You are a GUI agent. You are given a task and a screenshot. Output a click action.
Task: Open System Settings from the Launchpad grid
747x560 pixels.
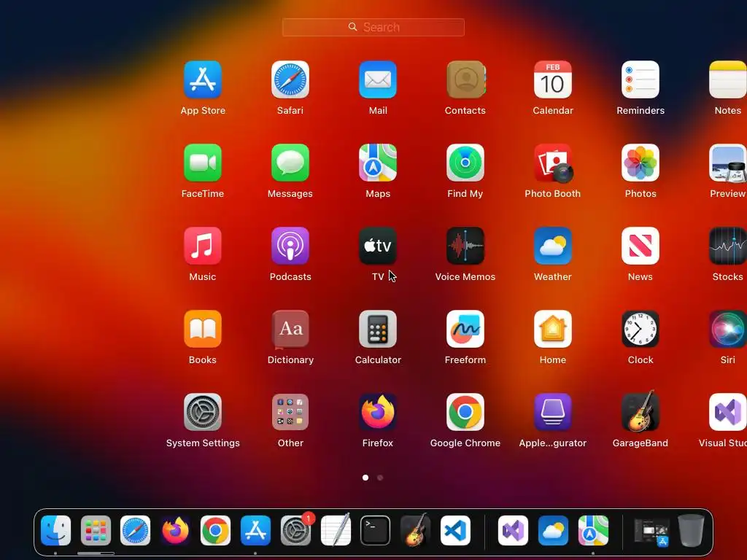coord(203,412)
